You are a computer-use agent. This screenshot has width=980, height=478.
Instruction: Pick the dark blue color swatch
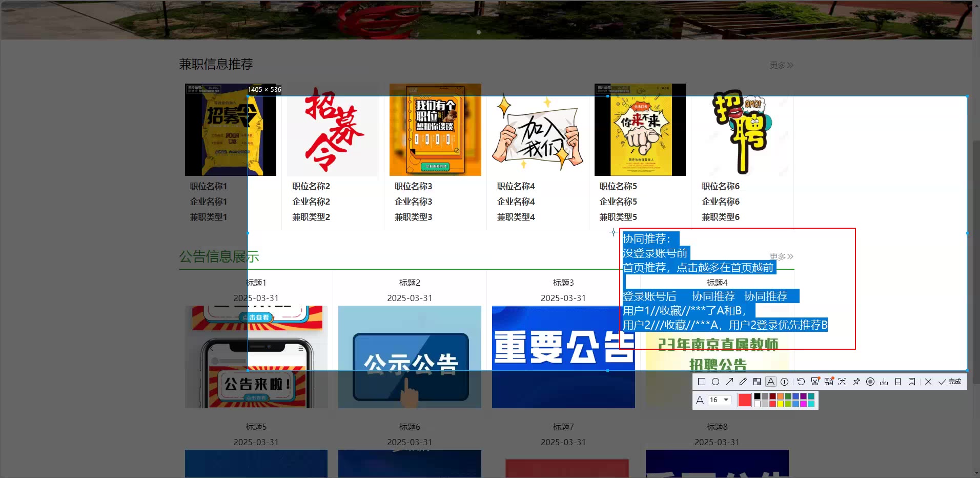click(x=795, y=396)
